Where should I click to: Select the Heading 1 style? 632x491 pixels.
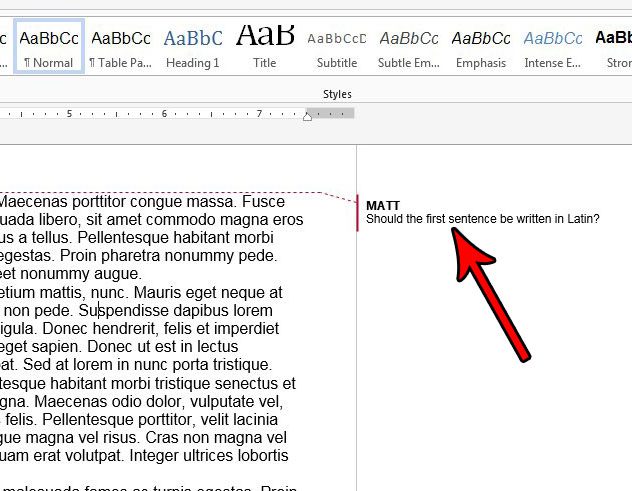[x=192, y=46]
